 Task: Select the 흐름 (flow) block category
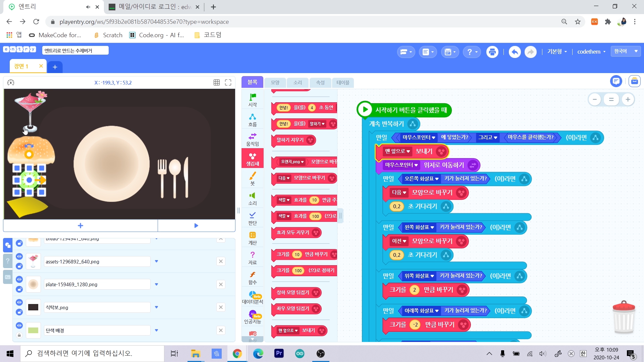point(252,119)
